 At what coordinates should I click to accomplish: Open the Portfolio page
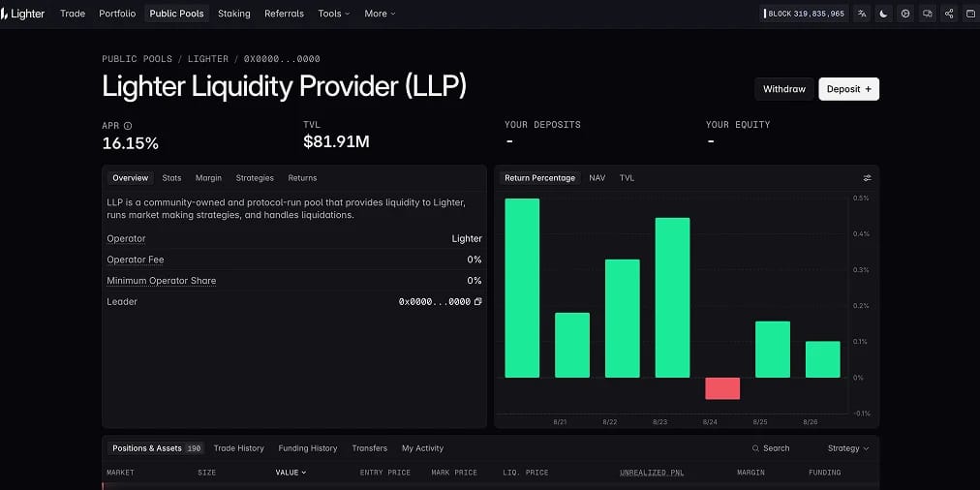point(117,14)
